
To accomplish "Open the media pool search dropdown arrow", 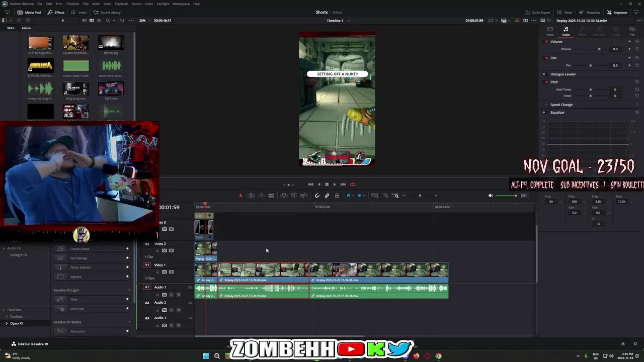I will [114, 21].
